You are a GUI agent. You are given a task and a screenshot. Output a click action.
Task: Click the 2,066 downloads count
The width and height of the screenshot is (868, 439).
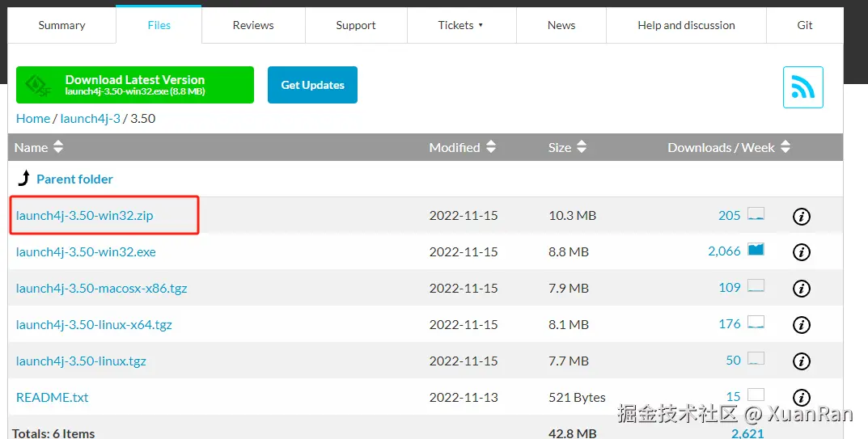click(x=724, y=251)
